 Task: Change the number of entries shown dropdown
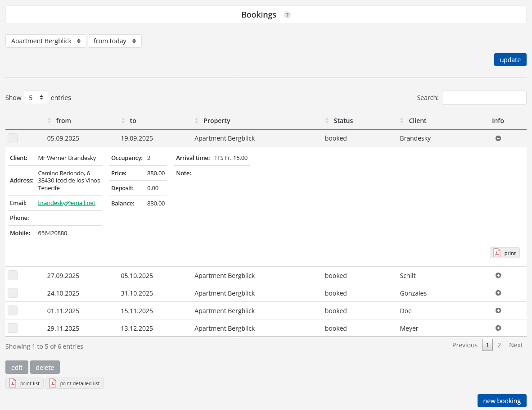pyautogui.click(x=36, y=97)
